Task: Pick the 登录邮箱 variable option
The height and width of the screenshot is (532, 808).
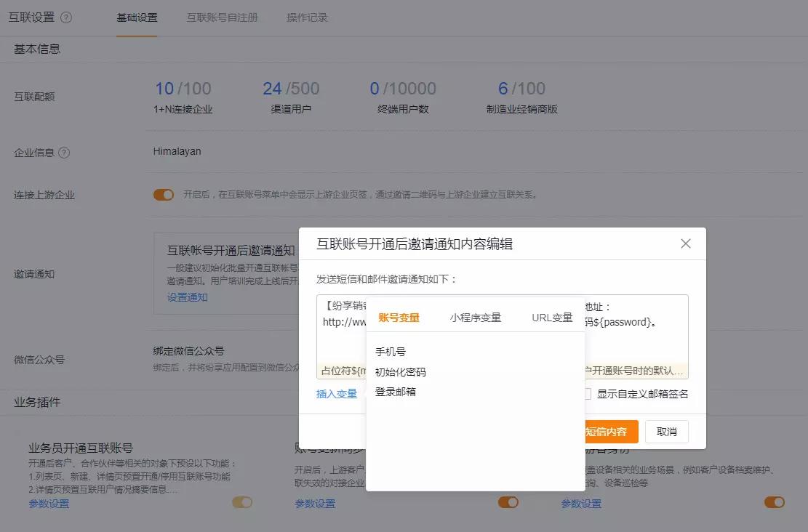Action: point(396,392)
